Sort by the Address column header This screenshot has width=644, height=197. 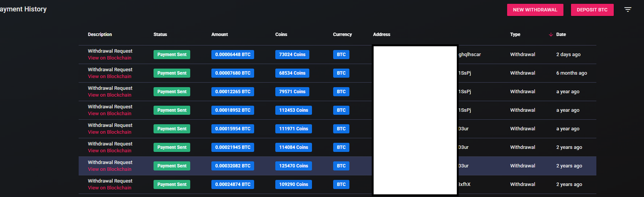(x=381, y=34)
